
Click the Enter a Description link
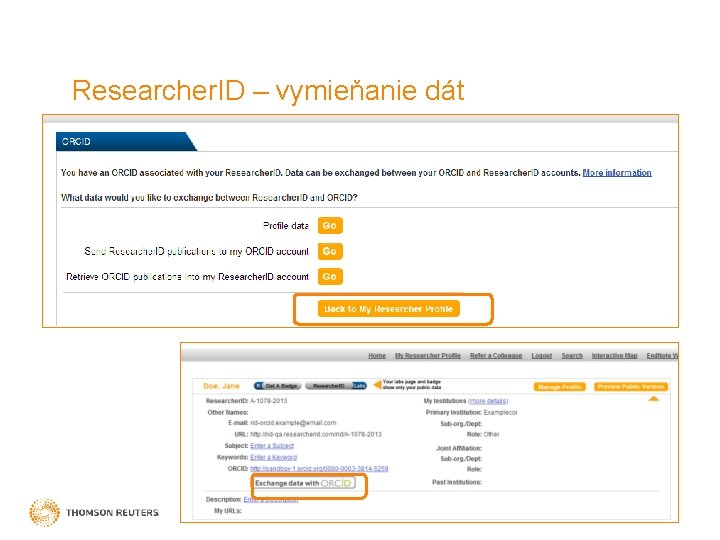coord(270,499)
